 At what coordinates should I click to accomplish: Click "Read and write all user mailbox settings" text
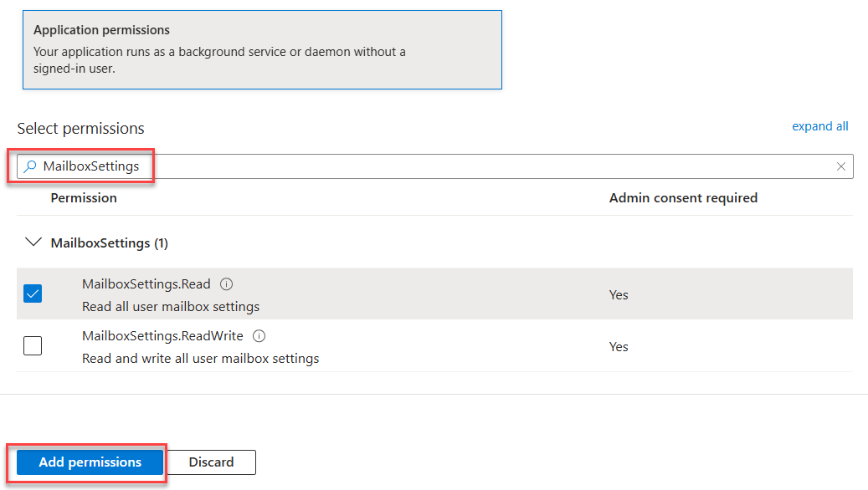coord(200,359)
